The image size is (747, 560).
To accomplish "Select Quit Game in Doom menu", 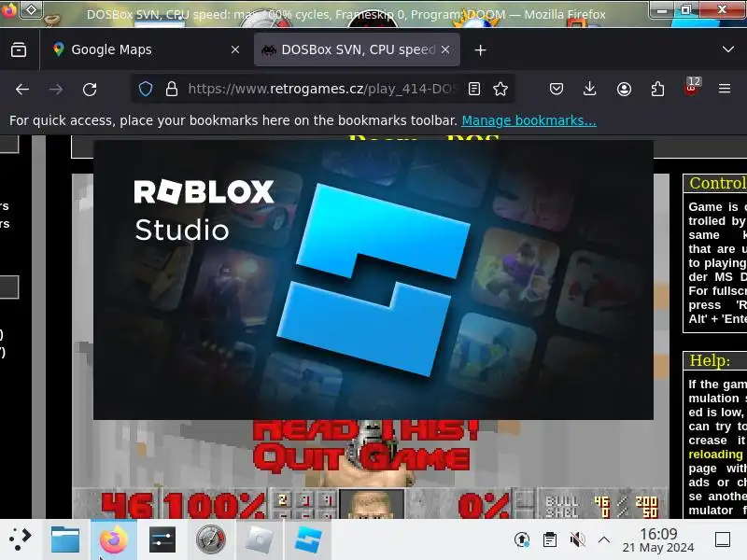I will [x=361, y=457].
